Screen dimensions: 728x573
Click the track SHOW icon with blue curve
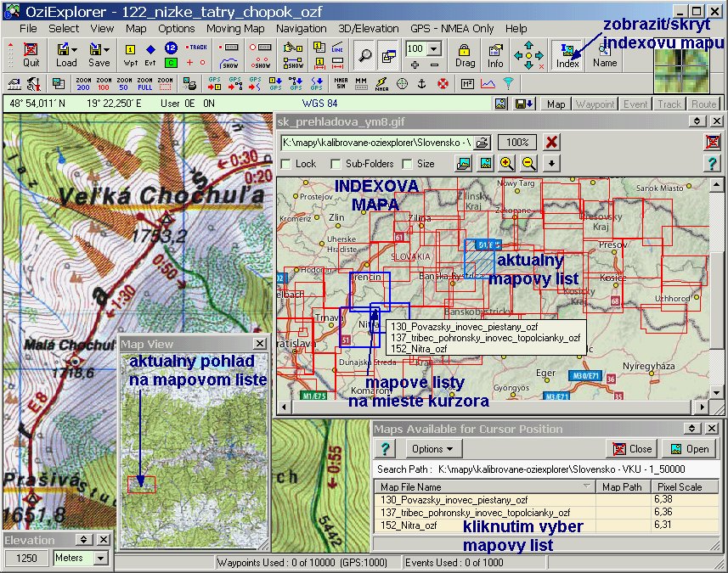point(229,63)
